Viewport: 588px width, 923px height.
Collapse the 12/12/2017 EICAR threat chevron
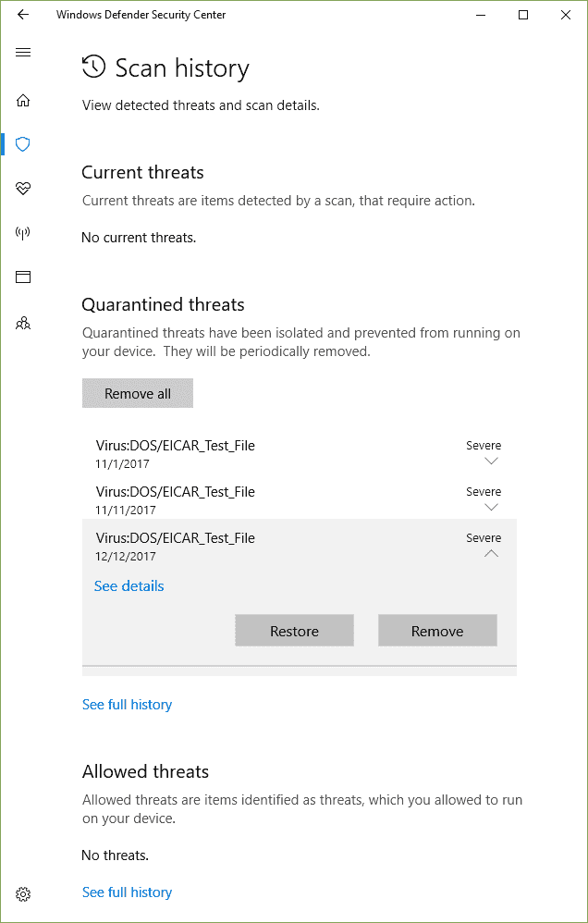(491, 553)
